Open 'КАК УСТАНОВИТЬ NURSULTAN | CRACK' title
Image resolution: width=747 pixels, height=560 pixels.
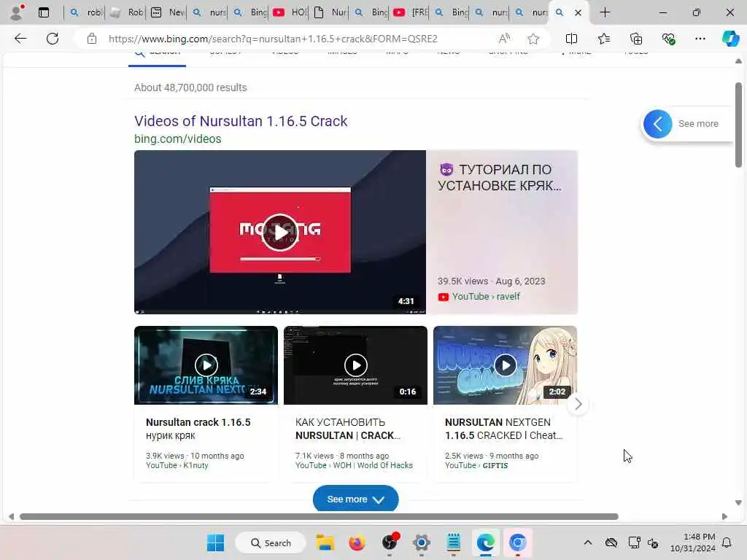click(348, 429)
